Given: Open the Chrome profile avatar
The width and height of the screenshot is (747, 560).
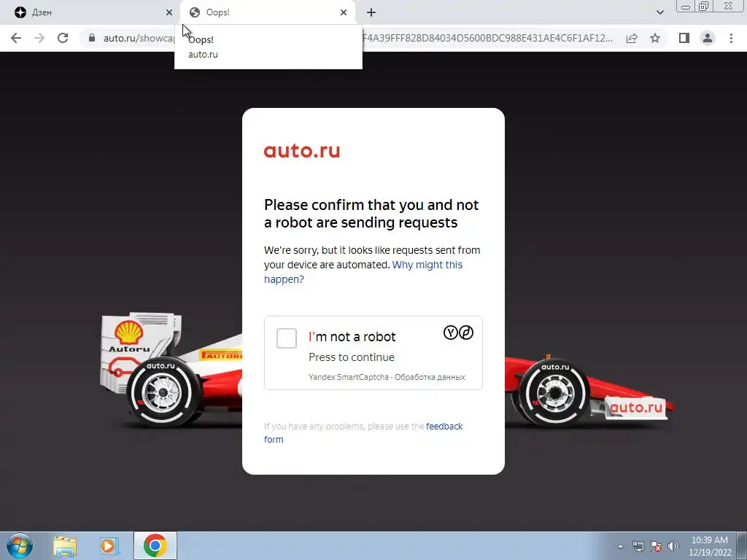Looking at the screenshot, I should (708, 38).
